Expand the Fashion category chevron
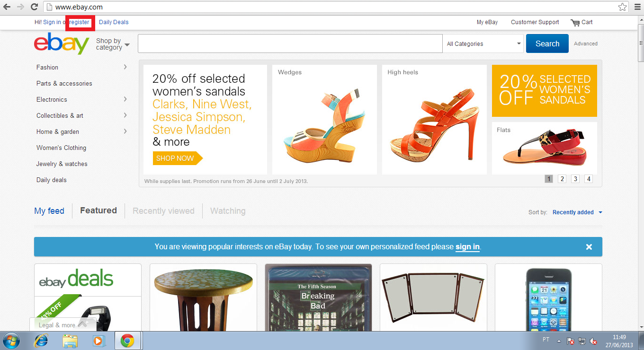644x350 pixels. (125, 67)
